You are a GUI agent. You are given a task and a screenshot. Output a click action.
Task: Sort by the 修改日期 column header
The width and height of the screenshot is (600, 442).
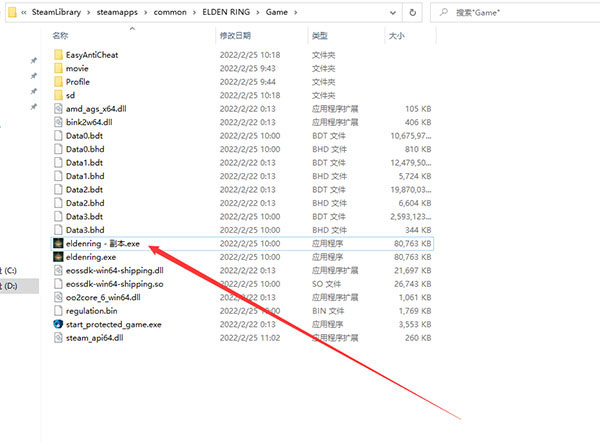click(x=236, y=35)
